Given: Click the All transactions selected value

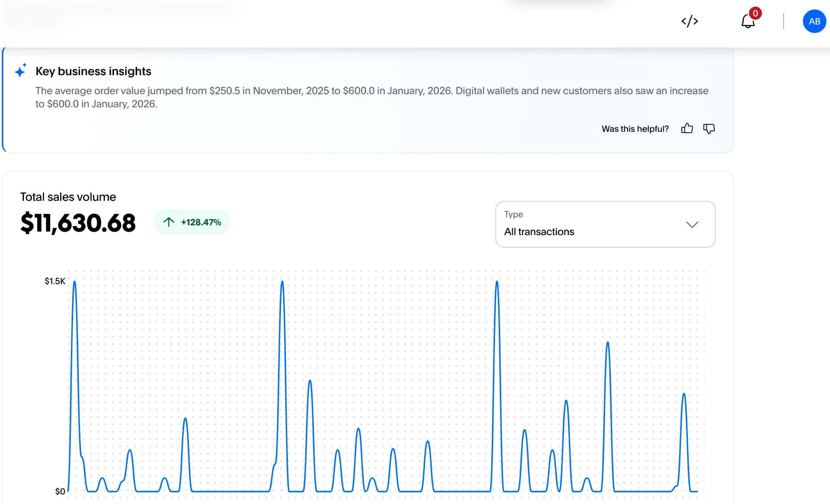Looking at the screenshot, I should pos(539,232).
